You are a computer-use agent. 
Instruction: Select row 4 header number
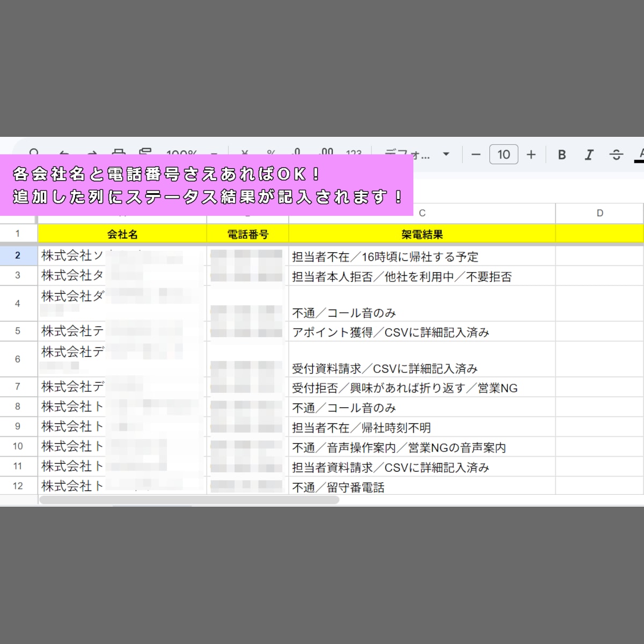(18, 303)
